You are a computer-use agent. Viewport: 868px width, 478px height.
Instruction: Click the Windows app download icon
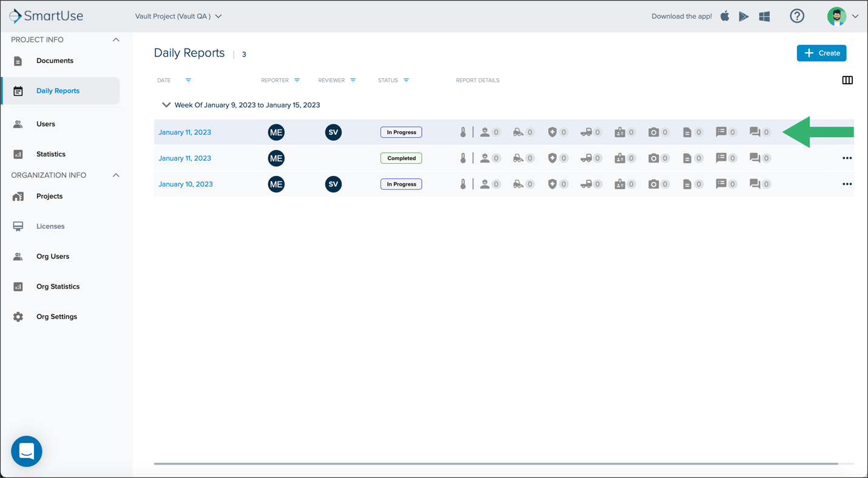765,16
